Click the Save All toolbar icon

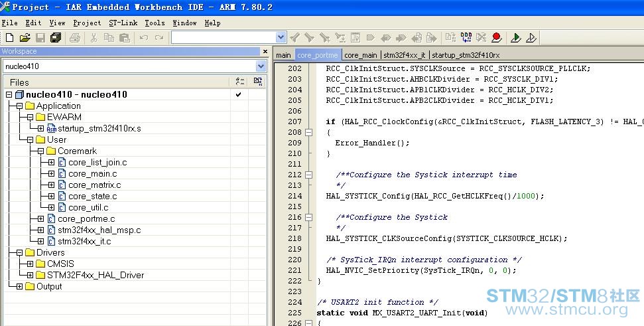point(56,38)
